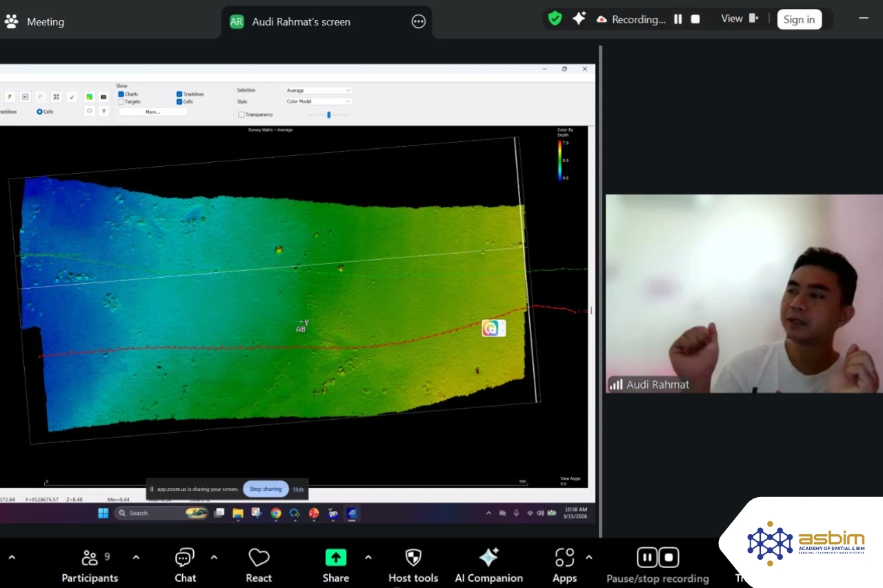This screenshot has width=883, height=588.
Task: Select the Cells radio button
Action: click(40, 112)
